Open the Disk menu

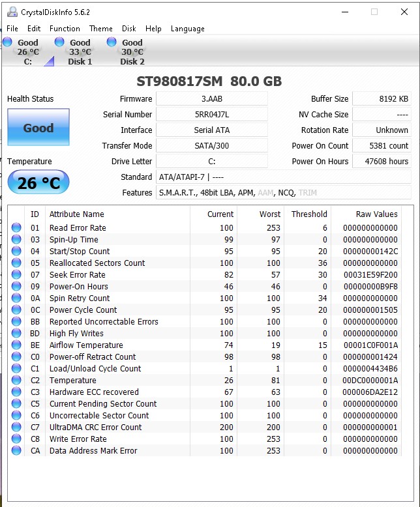click(128, 29)
